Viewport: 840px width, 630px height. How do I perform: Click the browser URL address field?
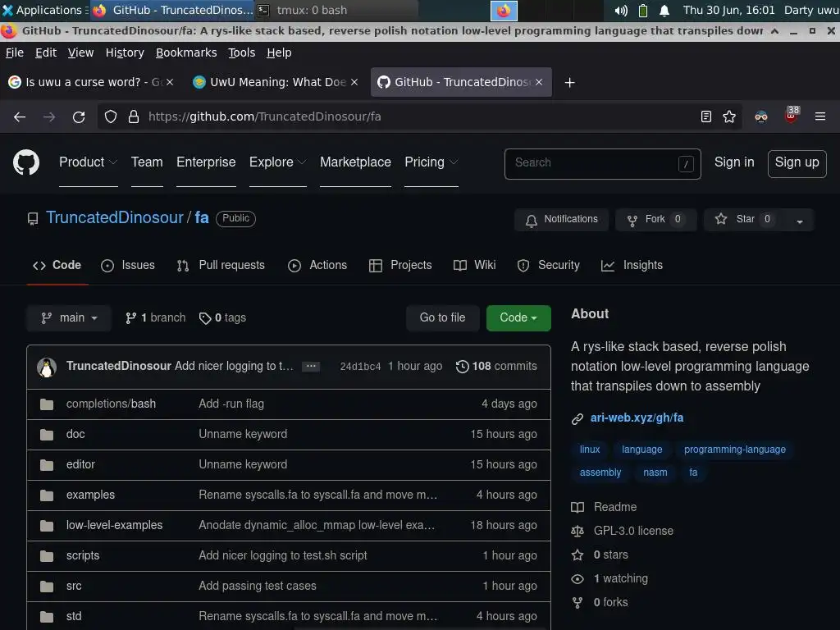[418, 116]
